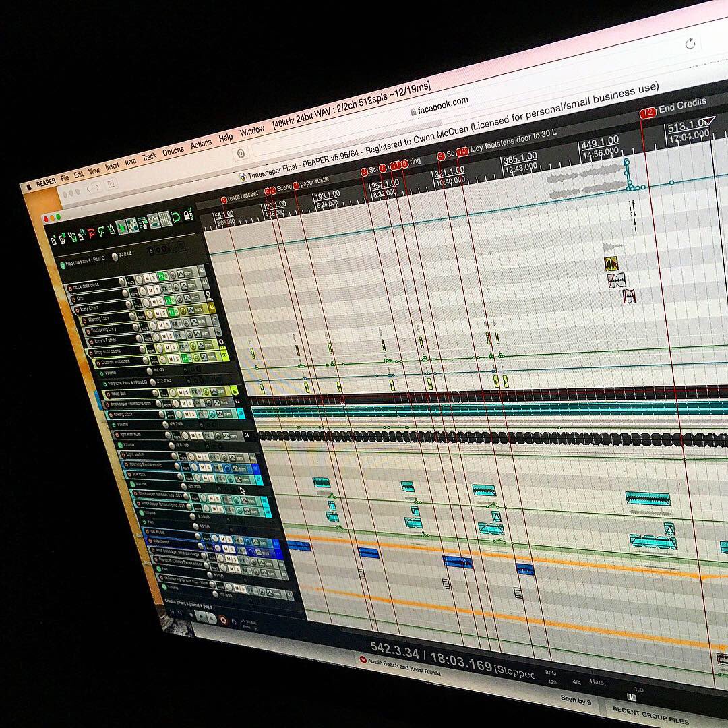Open the Options menu
Image resolution: width=728 pixels, height=728 pixels.
click(173, 151)
